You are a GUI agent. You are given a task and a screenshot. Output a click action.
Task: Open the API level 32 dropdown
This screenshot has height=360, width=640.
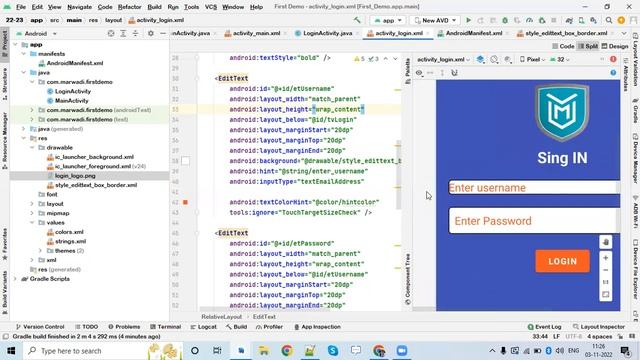pos(560,60)
